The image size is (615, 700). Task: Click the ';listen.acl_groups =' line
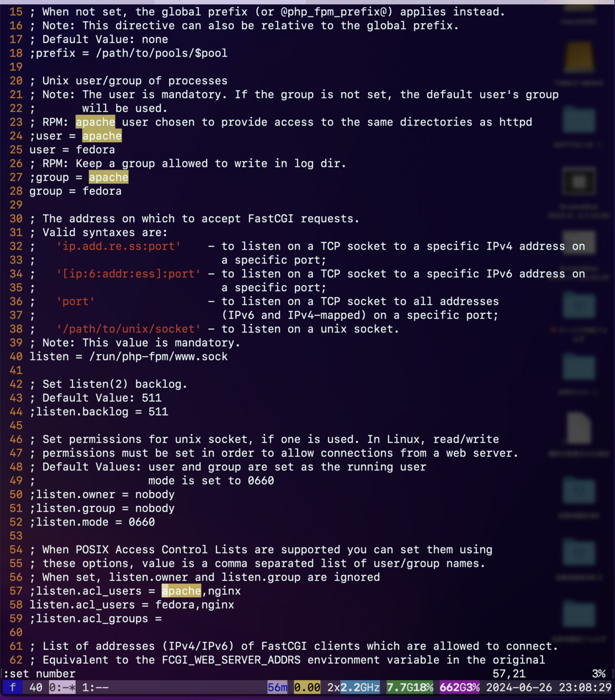point(96,618)
